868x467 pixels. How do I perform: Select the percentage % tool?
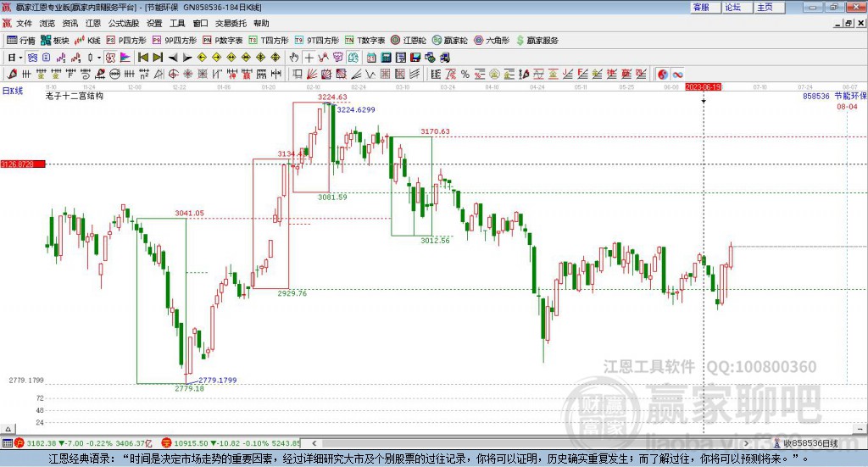[x=465, y=74]
